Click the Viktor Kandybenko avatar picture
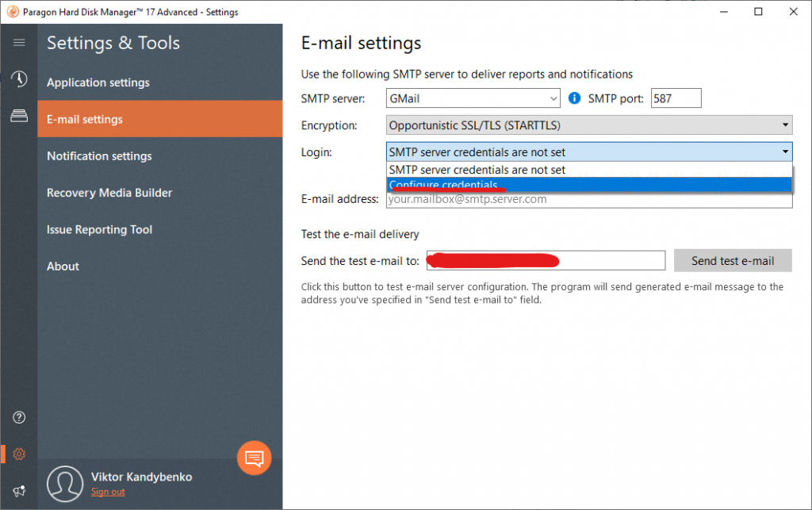Screen dimensions: 812x510 65,484
